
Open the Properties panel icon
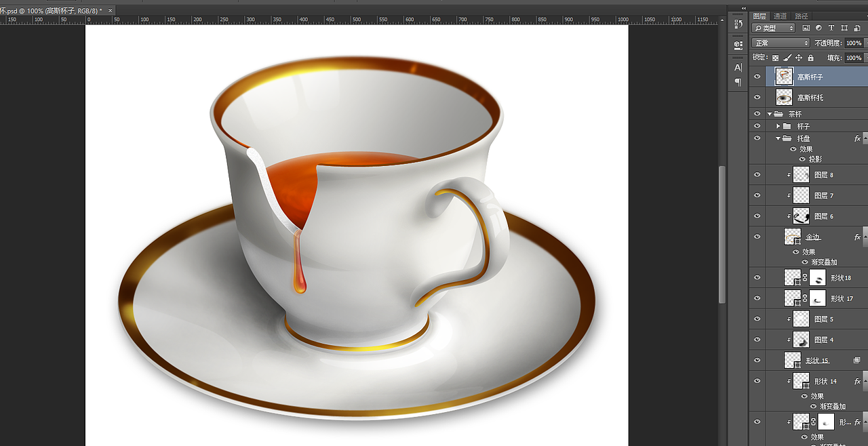(738, 45)
